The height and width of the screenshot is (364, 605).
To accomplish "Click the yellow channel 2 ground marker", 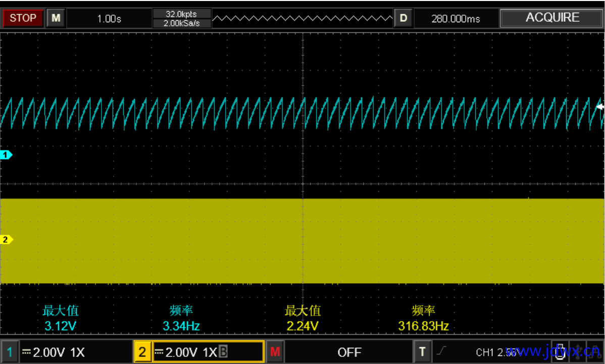I will 6,240.
